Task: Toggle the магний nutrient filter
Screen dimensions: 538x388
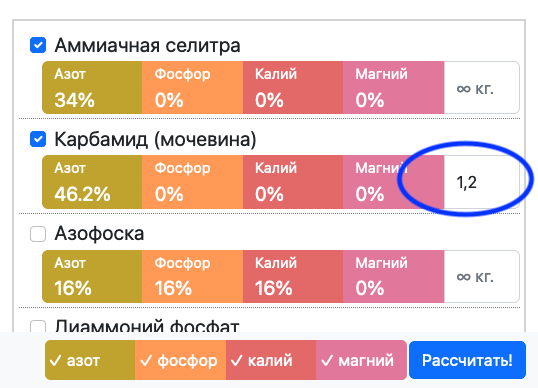Action: click(x=361, y=360)
